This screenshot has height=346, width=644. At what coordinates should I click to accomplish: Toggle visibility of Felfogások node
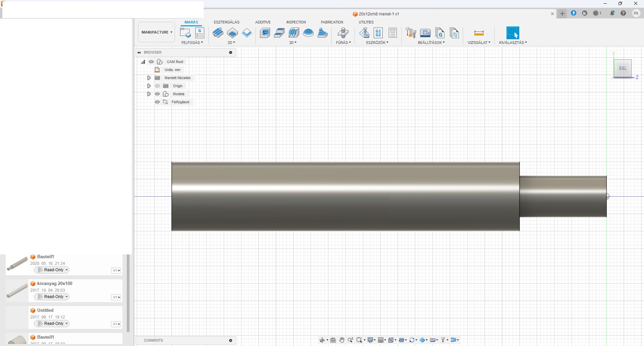[x=157, y=102]
